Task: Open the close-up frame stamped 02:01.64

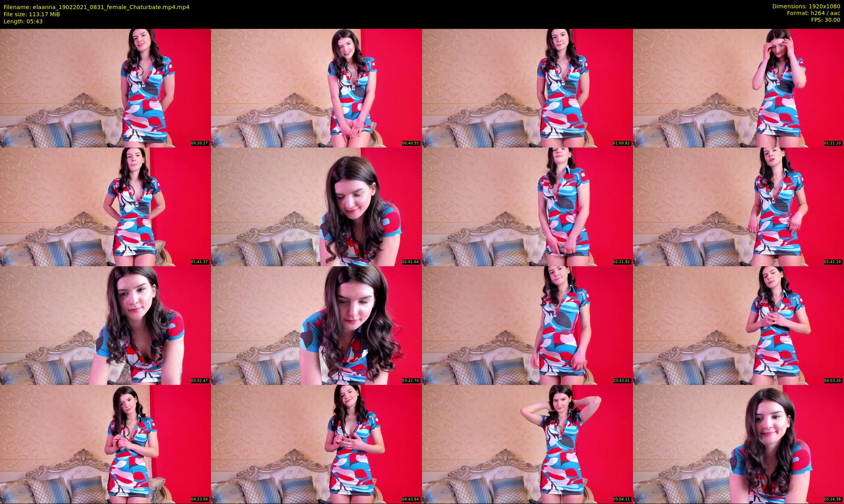Action: coord(316,207)
